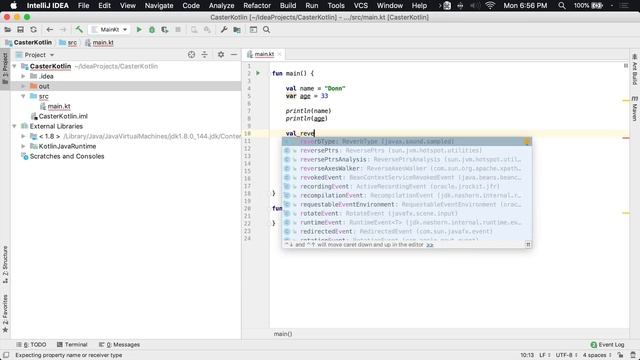Build project with the hammer icon
The width and height of the screenshot is (640, 360).
point(79,29)
